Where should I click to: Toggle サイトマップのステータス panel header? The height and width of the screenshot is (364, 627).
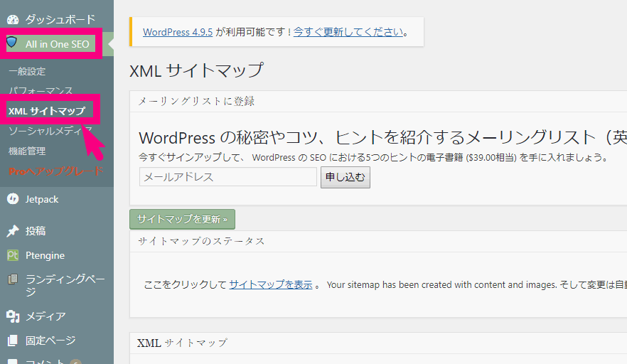pyautogui.click(x=378, y=241)
